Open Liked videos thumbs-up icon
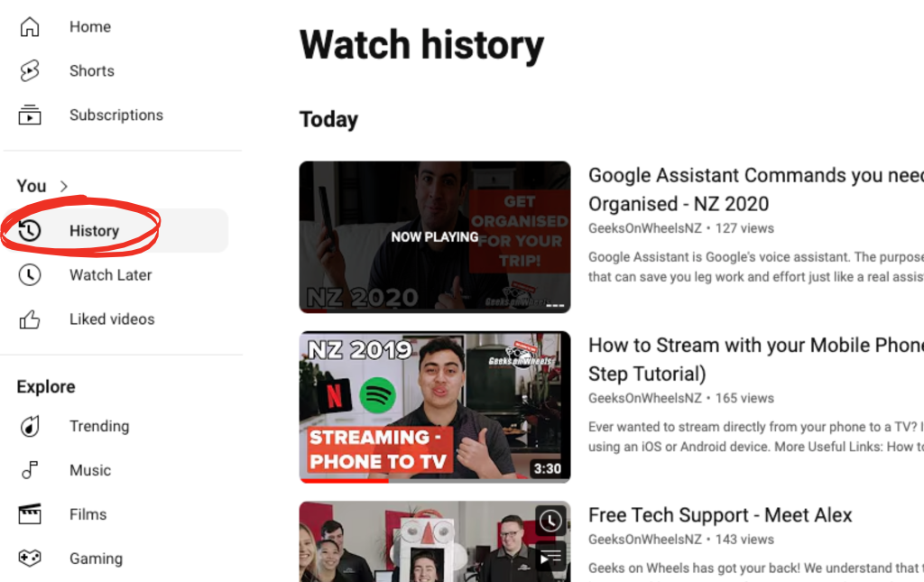This screenshot has height=582, width=924. pyautogui.click(x=30, y=319)
